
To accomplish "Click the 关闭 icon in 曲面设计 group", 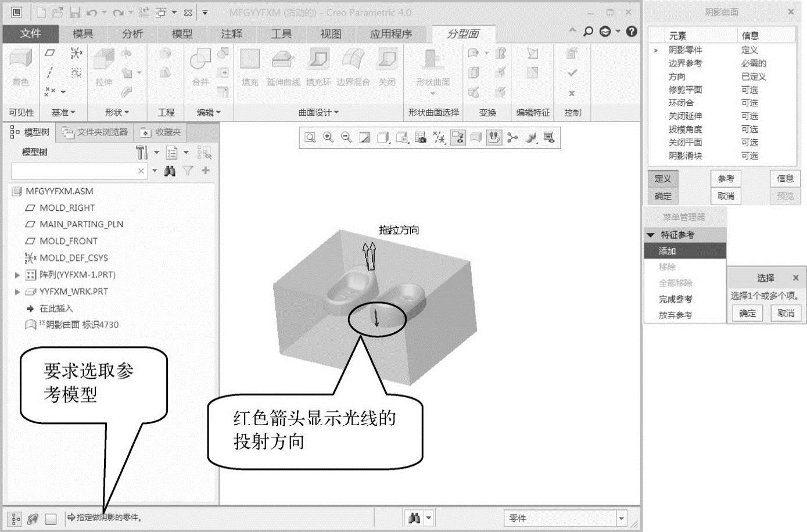I will (x=387, y=59).
